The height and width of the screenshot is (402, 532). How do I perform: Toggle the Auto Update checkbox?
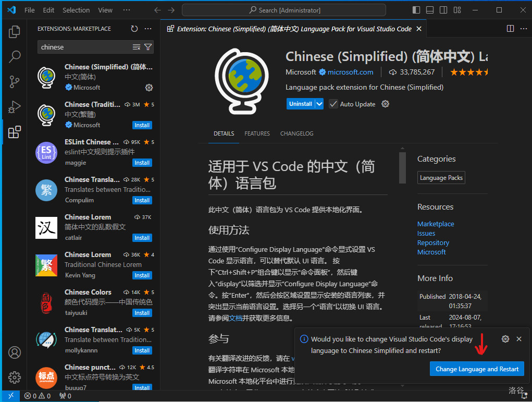(x=333, y=104)
